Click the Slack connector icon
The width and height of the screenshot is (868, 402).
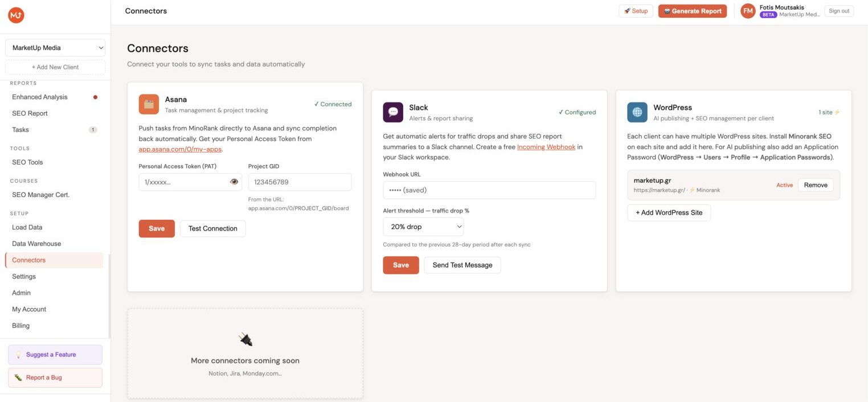point(393,112)
